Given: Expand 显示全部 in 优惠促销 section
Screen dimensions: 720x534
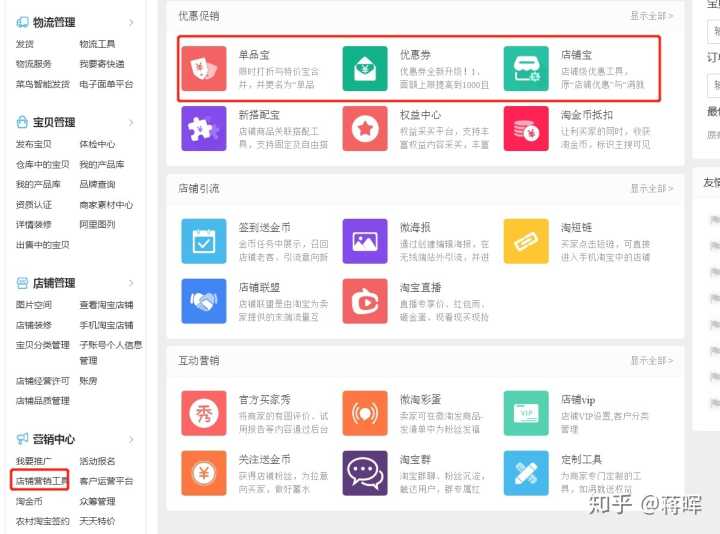Looking at the screenshot, I should pos(651,16).
